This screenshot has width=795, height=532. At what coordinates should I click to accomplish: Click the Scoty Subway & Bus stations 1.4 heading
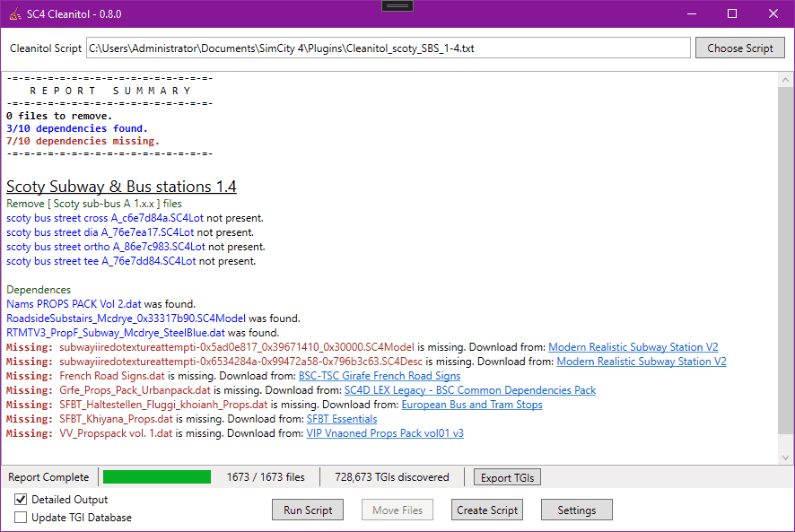121,187
